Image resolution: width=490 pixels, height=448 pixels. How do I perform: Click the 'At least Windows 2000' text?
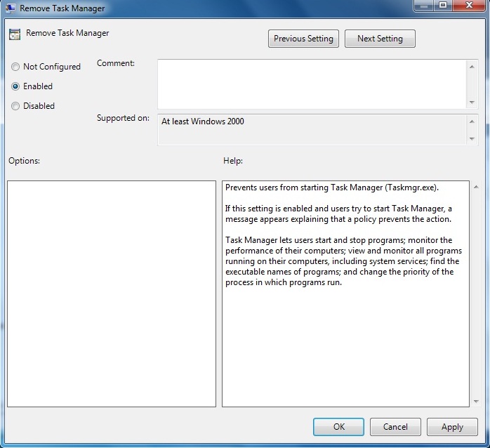point(202,121)
